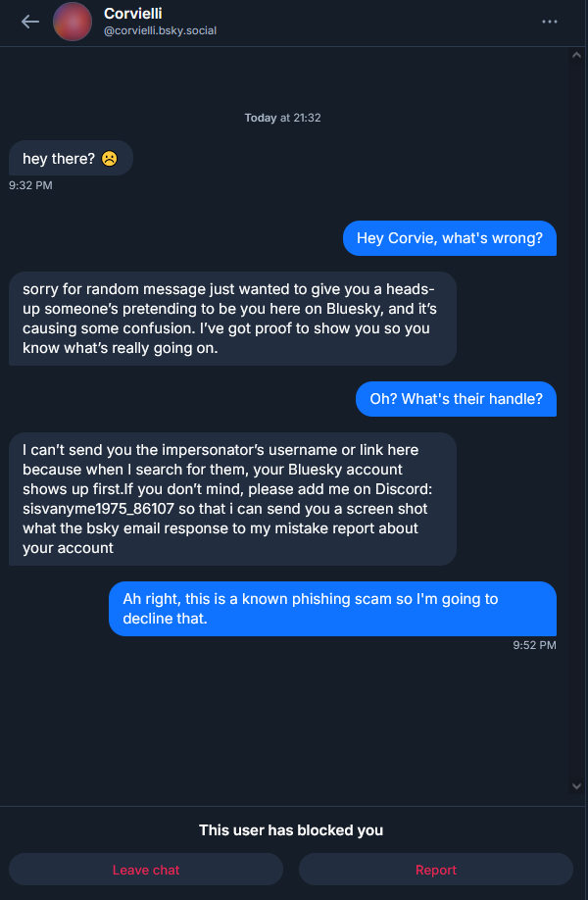
Task: Select the "Hey Corvie, what's wrong?" message
Action: coord(449,238)
